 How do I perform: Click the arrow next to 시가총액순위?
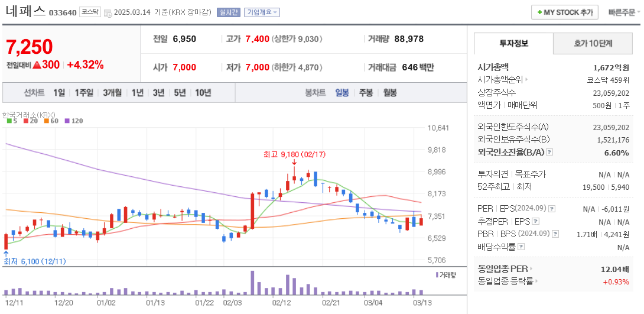coord(527,80)
